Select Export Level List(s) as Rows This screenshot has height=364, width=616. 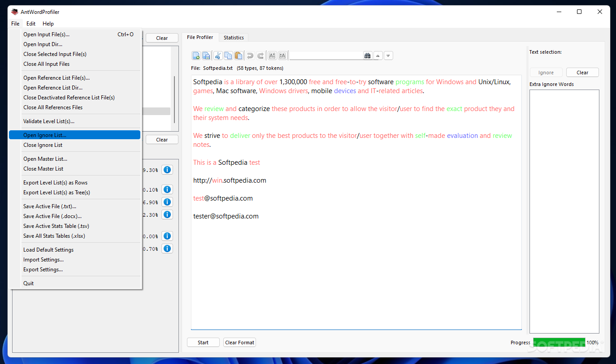coord(74,183)
